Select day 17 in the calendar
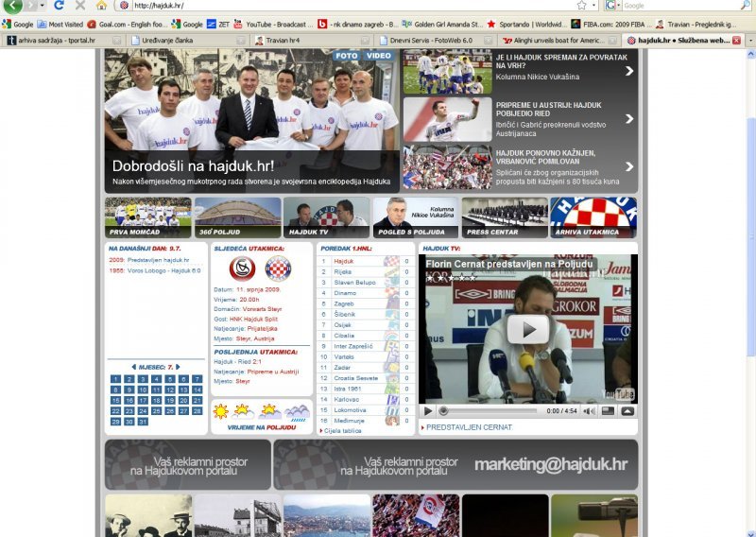 point(143,401)
